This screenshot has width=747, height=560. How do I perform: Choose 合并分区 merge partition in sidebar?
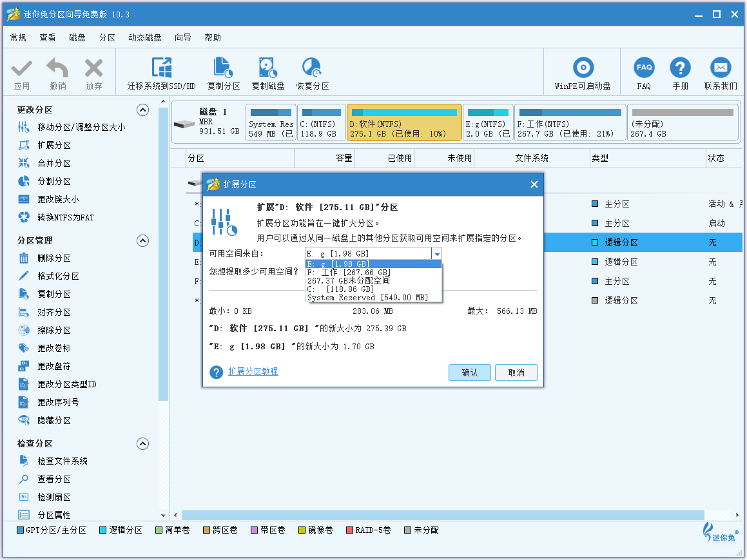[x=44, y=163]
